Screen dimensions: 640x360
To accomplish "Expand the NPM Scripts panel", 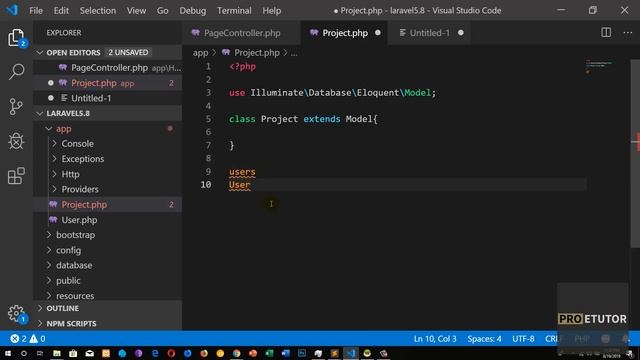I will pyautogui.click(x=40, y=323).
